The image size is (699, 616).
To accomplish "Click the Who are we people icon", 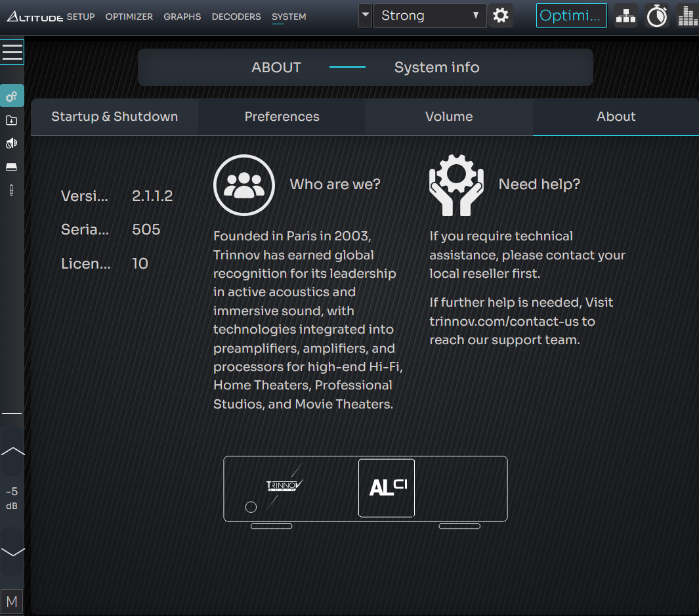I will [x=244, y=185].
